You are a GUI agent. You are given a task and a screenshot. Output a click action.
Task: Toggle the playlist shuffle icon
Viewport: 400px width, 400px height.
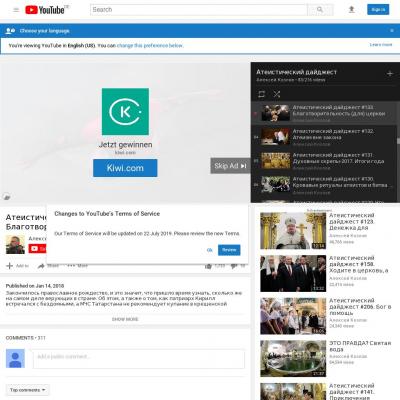point(277,94)
